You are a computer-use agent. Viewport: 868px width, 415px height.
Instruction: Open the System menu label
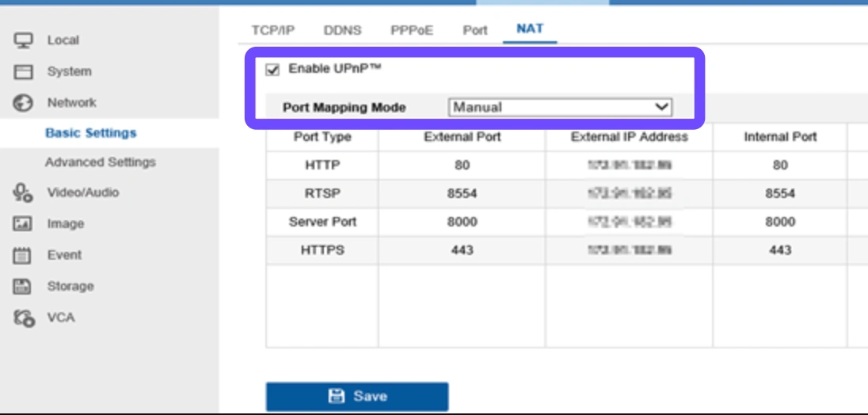click(69, 71)
